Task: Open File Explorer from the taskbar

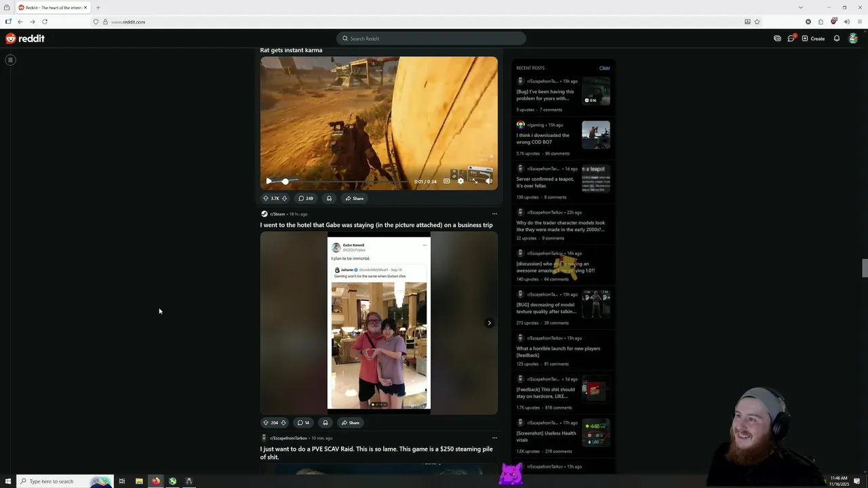Action: 139,481
